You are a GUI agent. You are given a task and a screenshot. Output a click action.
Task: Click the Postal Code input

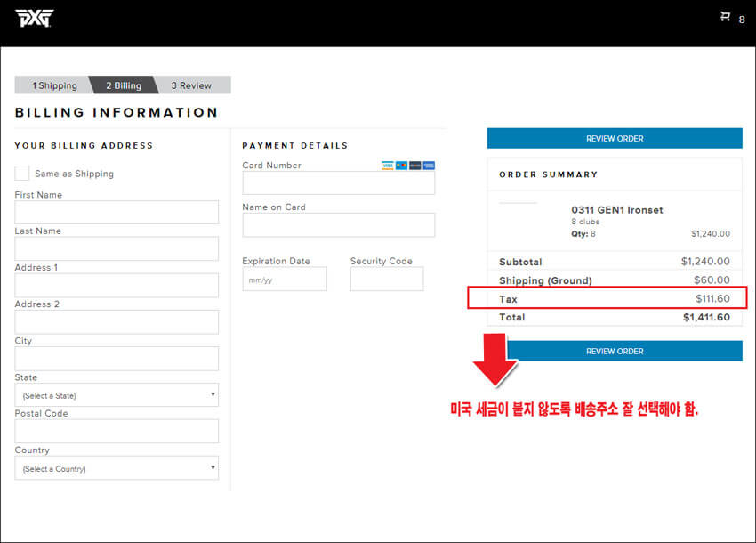click(117, 431)
